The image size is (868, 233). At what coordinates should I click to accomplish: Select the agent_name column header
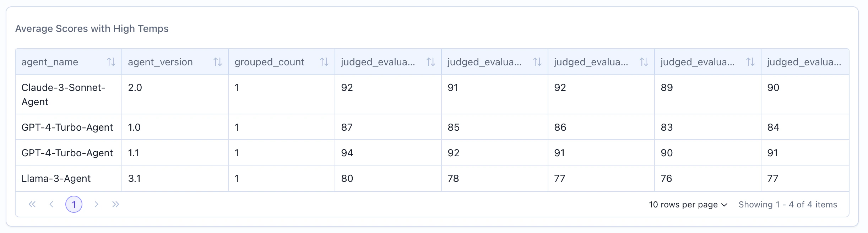coord(50,61)
